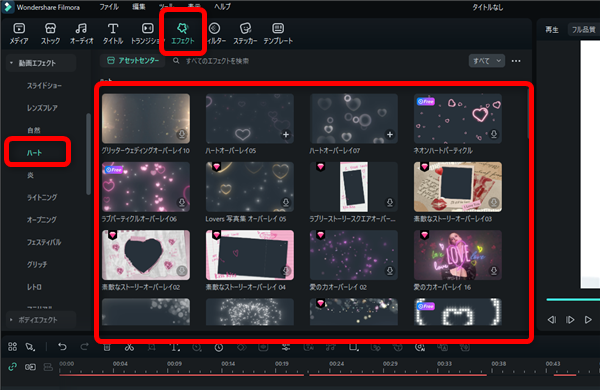Select the スライドショー effect category
This screenshot has height=390, width=600.
pos(44,85)
